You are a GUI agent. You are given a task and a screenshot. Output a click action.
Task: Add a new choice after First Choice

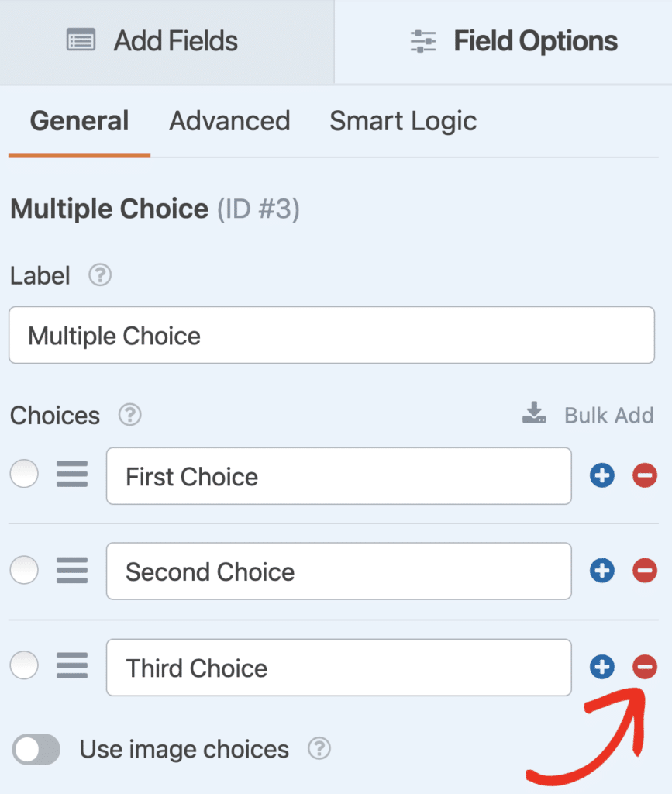click(x=602, y=475)
